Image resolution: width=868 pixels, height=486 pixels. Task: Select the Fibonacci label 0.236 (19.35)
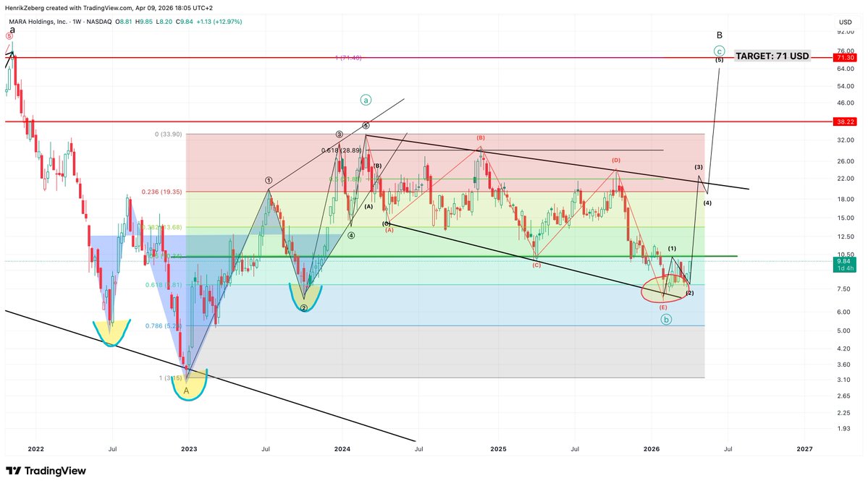[x=161, y=192]
